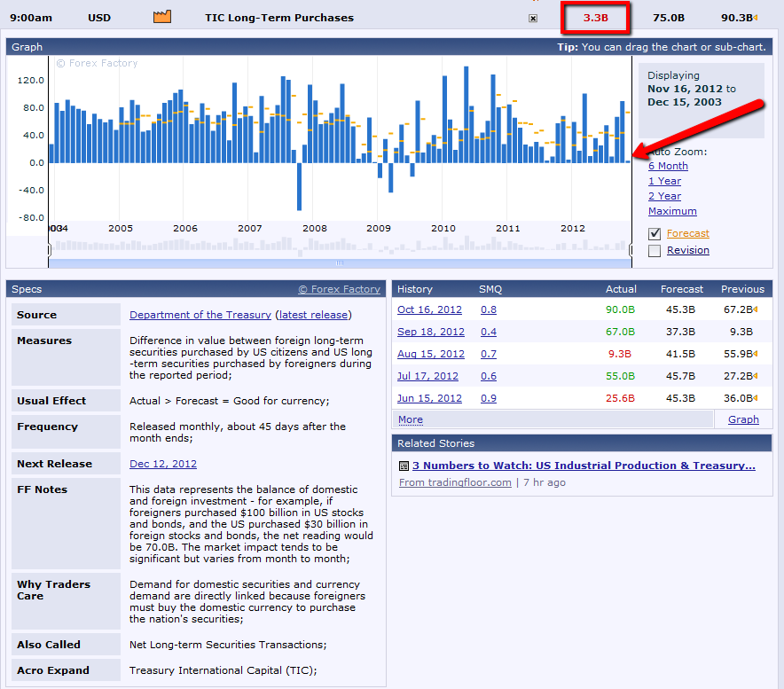Click revision arrow beside 67.2B previous value

click(756, 309)
